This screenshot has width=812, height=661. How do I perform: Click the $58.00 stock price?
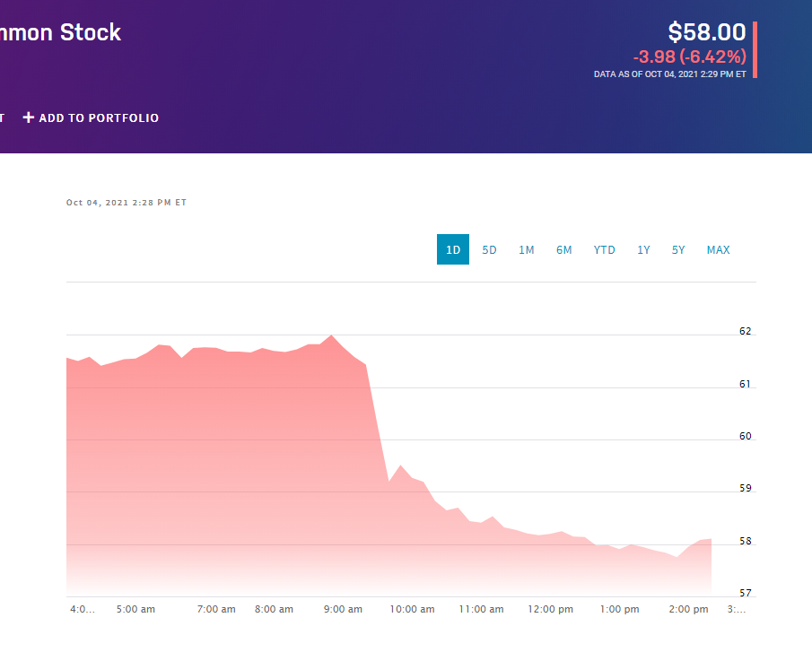point(706,32)
